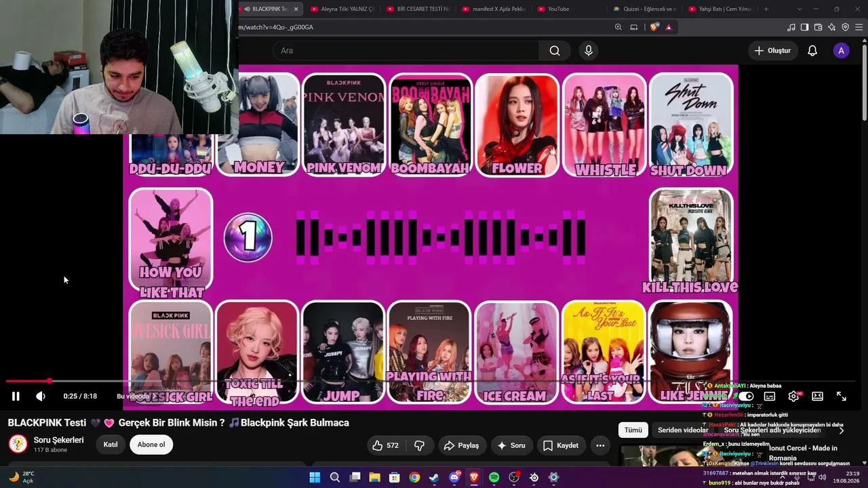868x488 pixels.
Task: Click the 'Soru' ask button
Action: pos(511,445)
